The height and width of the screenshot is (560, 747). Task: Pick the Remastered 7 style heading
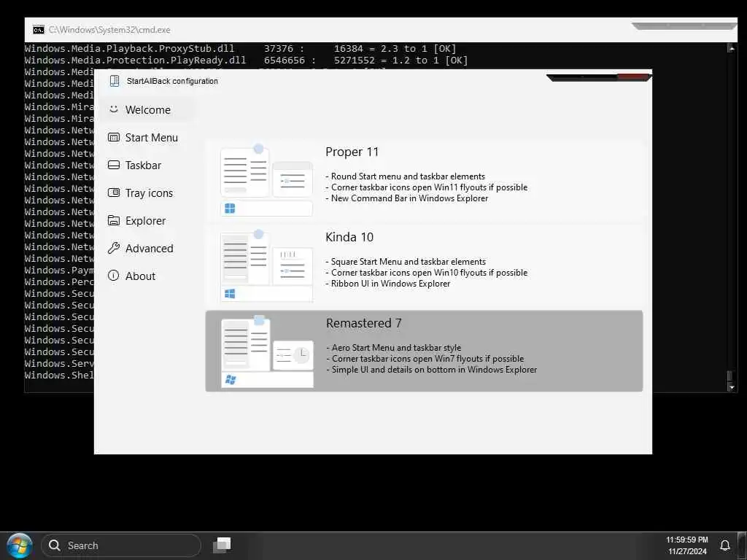(x=363, y=323)
